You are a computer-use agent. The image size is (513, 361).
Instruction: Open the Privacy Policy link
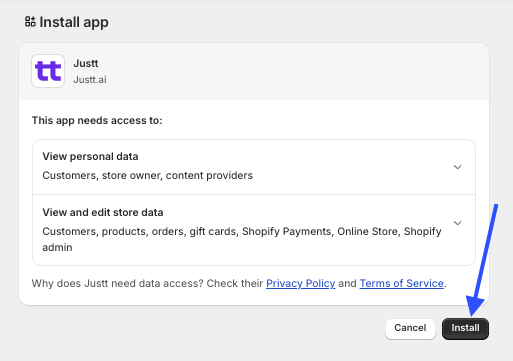pos(300,283)
